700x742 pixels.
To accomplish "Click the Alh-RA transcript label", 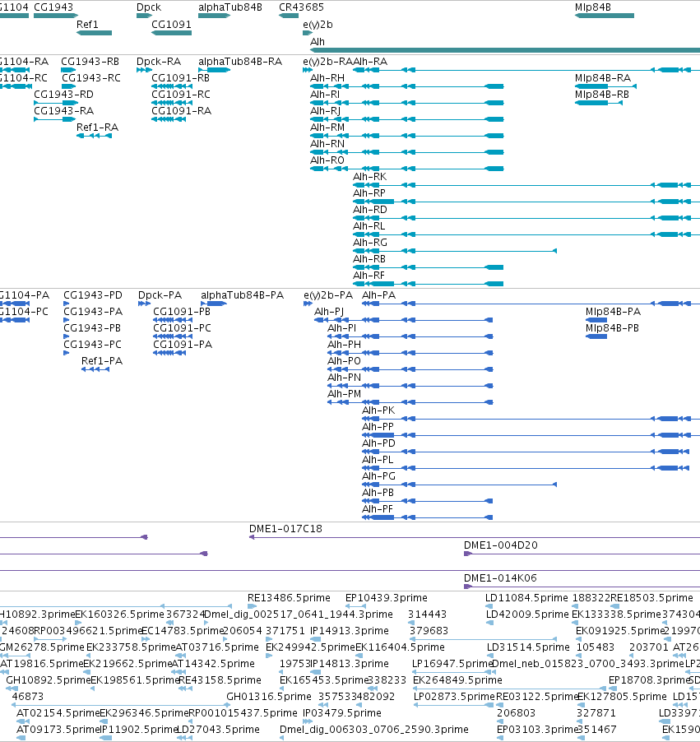I will [370, 62].
